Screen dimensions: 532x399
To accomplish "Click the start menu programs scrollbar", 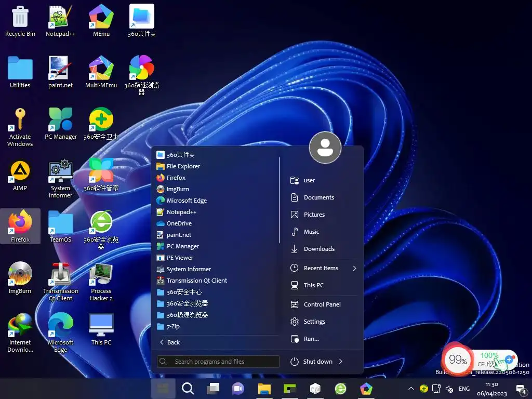I will [279, 200].
